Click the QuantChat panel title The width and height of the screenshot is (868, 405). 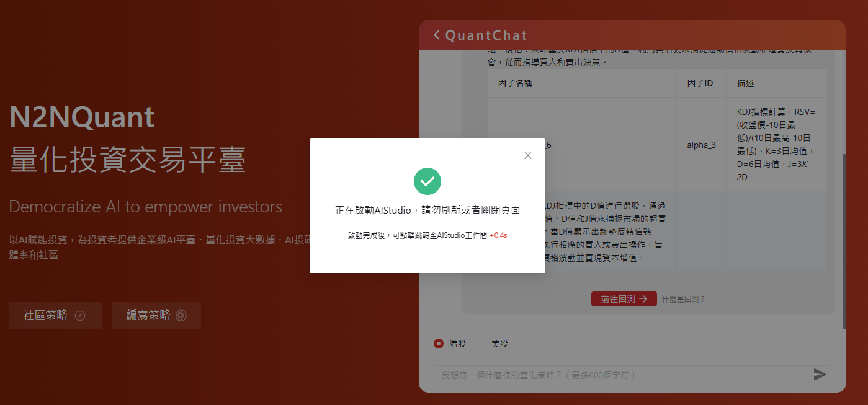click(x=486, y=35)
